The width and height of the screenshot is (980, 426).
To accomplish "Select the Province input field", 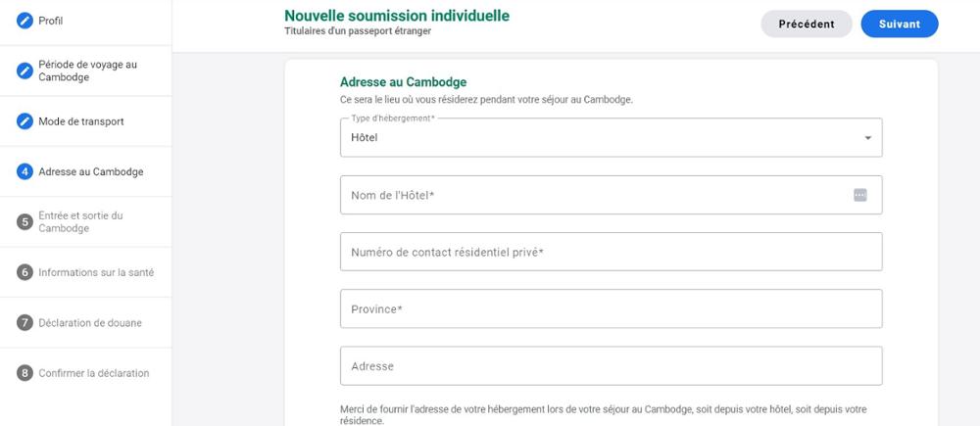I will click(612, 308).
